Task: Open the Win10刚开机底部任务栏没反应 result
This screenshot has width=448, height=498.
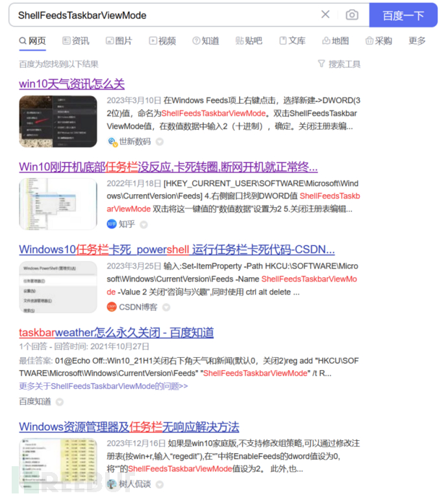Action: tap(168, 167)
